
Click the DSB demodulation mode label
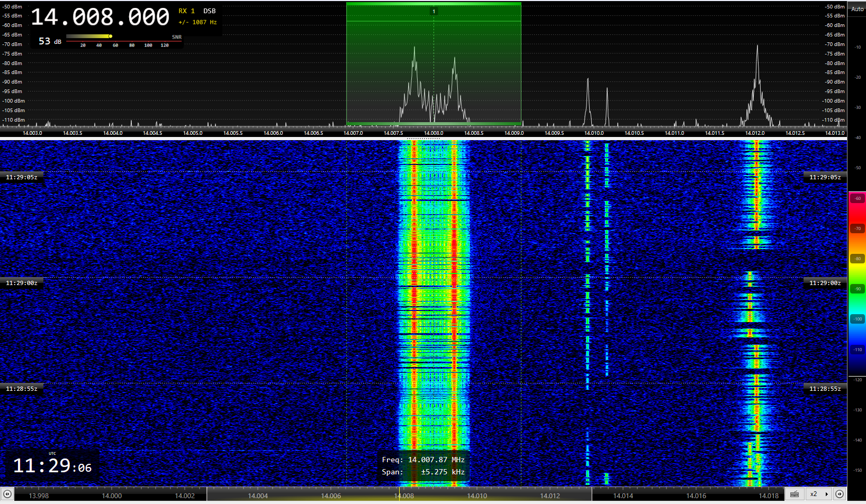tap(209, 11)
